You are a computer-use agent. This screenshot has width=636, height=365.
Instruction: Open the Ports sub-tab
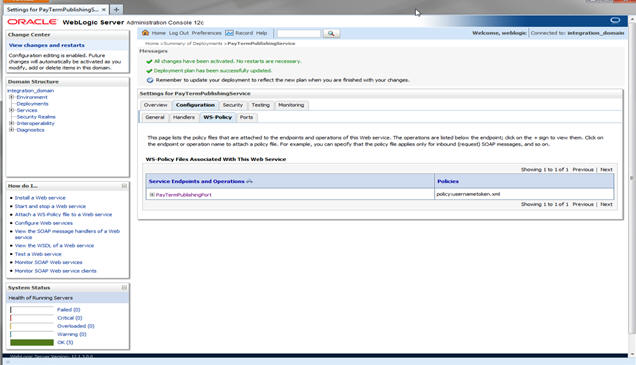[x=246, y=117]
